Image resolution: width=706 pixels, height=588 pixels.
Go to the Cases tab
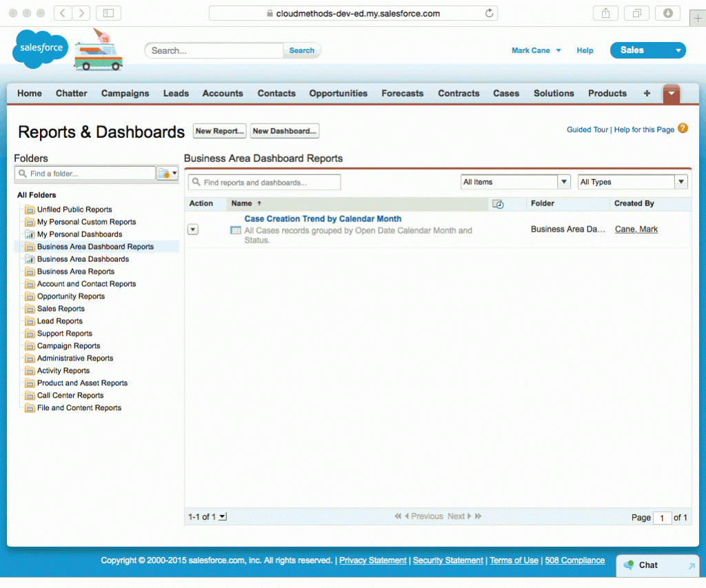(x=506, y=93)
